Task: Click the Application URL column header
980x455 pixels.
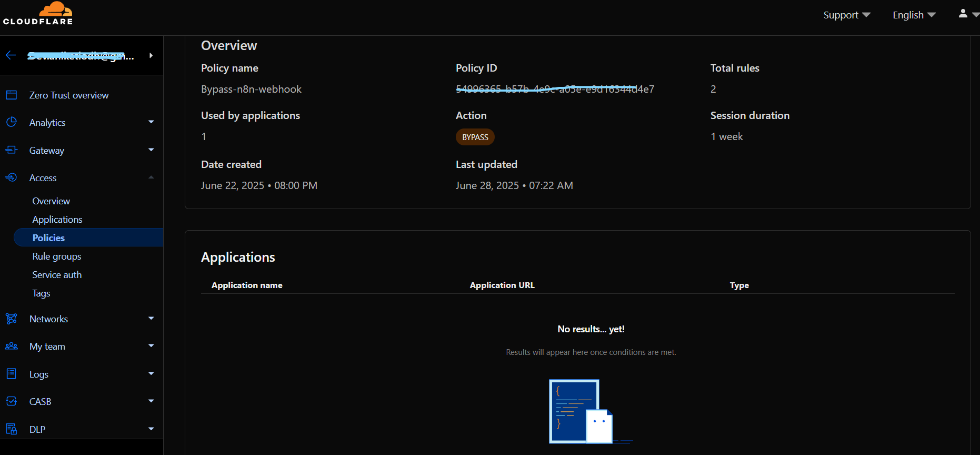Action: [x=502, y=285]
